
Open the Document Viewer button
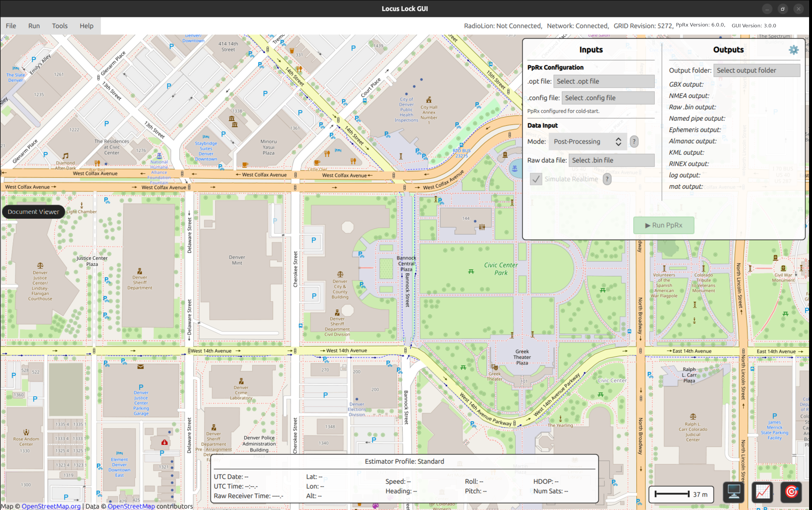[33, 212]
